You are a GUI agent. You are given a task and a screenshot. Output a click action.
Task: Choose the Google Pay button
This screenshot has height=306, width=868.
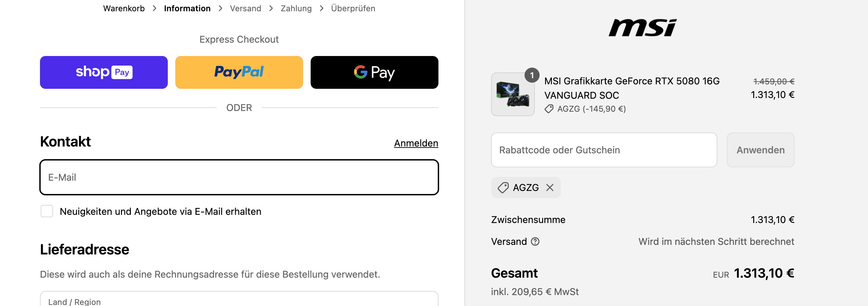click(x=374, y=72)
